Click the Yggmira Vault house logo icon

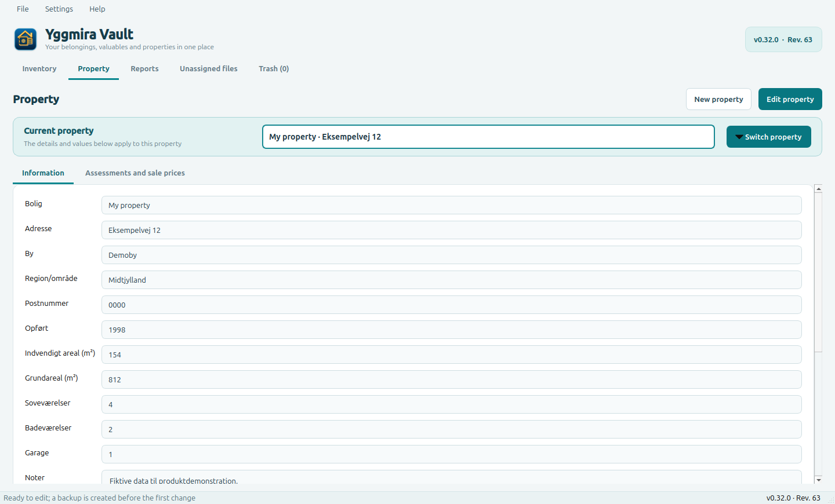coord(26,39)
